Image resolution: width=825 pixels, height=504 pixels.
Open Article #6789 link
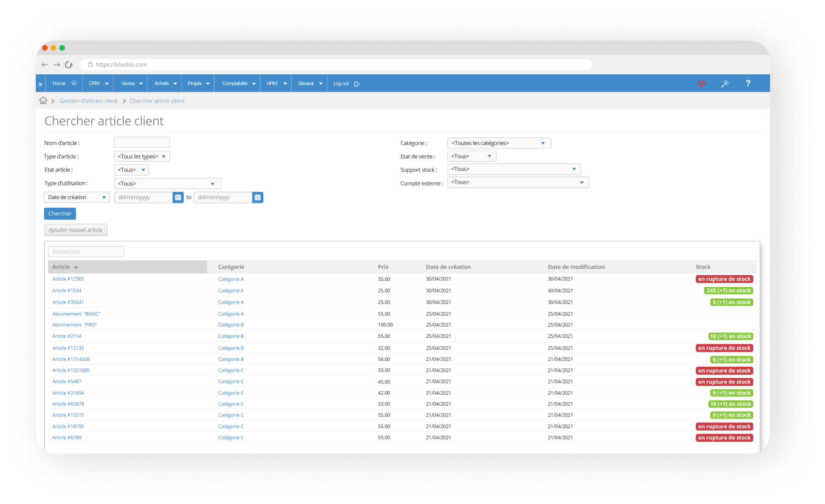(x=67, y=437)
